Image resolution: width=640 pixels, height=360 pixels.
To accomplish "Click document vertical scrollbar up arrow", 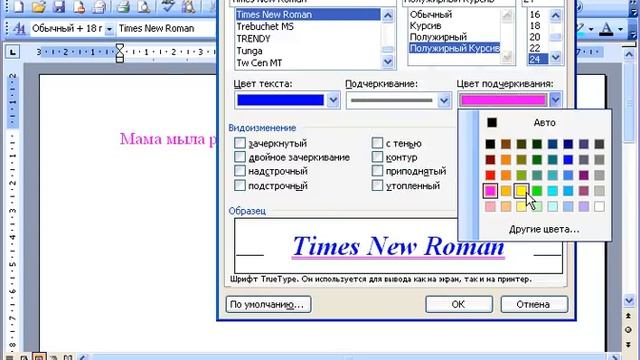I will click(x=629, y=53).
